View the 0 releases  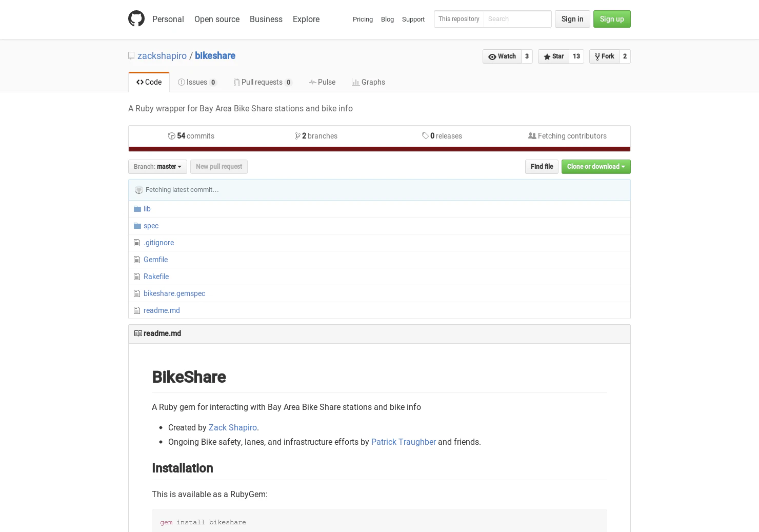coord(442,136)
